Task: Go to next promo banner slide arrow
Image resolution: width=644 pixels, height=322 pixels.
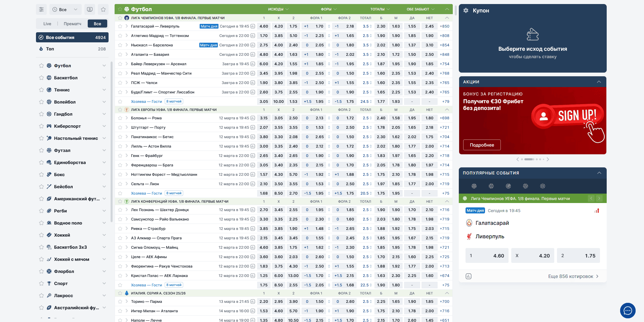Action: (548, 159)
